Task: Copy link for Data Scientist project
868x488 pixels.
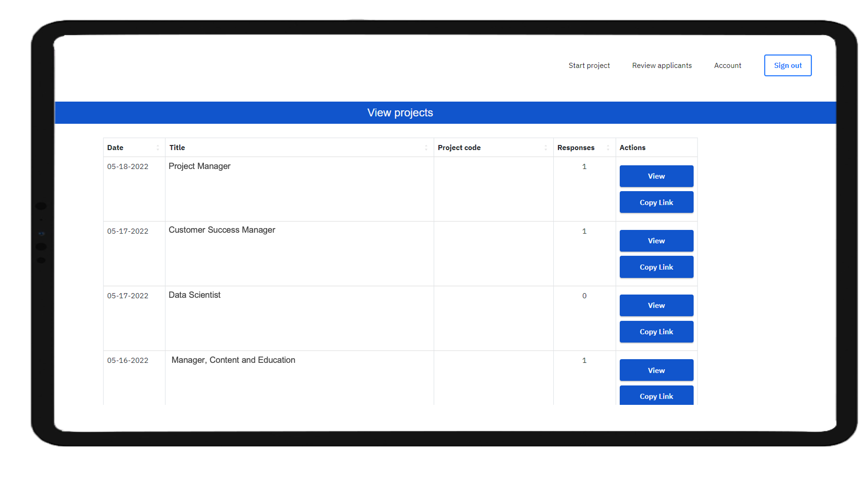Action: tap(656, 332)
